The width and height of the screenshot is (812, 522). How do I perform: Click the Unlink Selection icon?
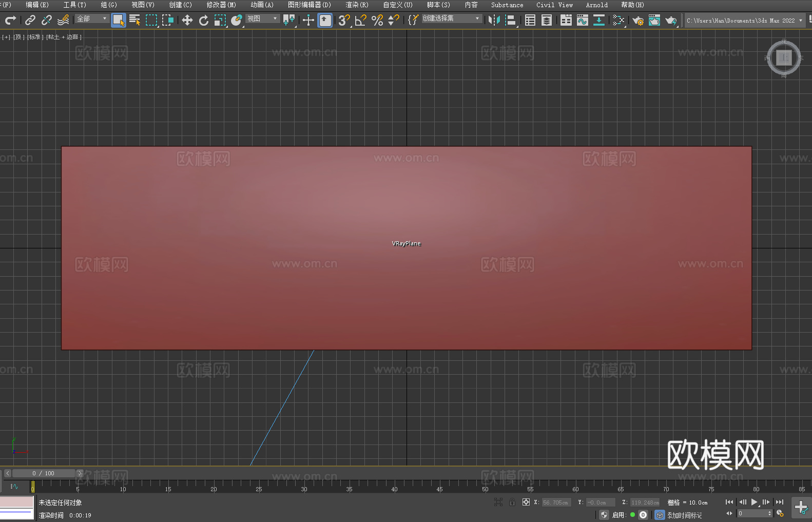(x=47, y=20)
